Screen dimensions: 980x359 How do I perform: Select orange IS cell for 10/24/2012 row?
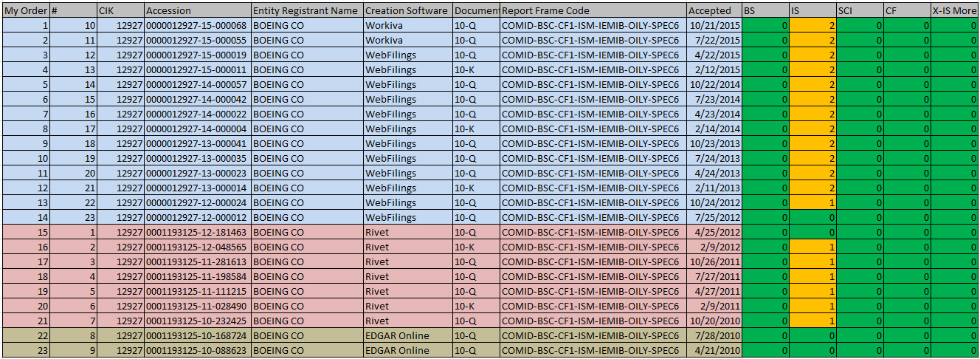click(x=812, y=202)
